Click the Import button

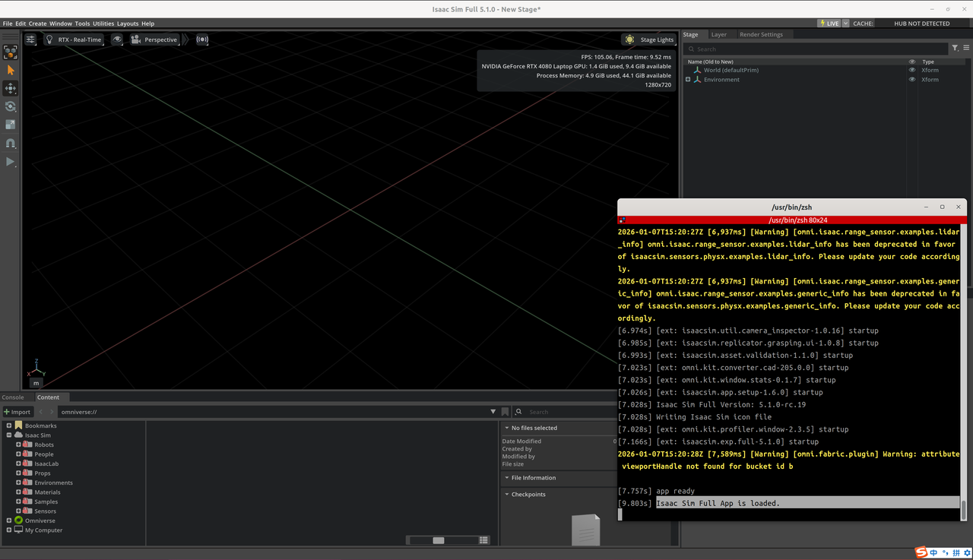click(17, 412)
